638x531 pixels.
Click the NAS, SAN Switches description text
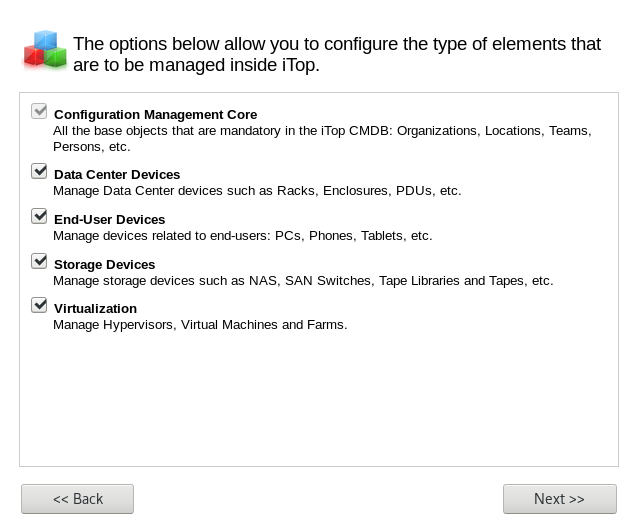(302, 281)
